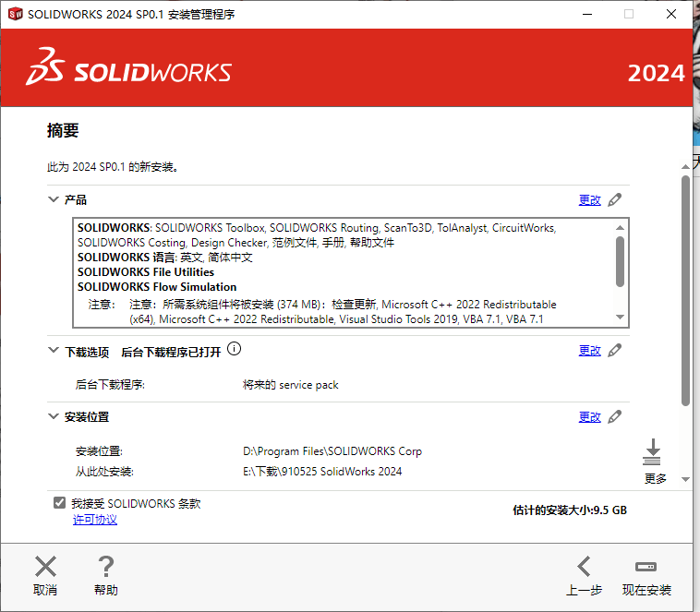Click the 此为 2024 SP0.1 的新安装 text
The width and height of the screenshot is (700, 612).
click(113, 167)
